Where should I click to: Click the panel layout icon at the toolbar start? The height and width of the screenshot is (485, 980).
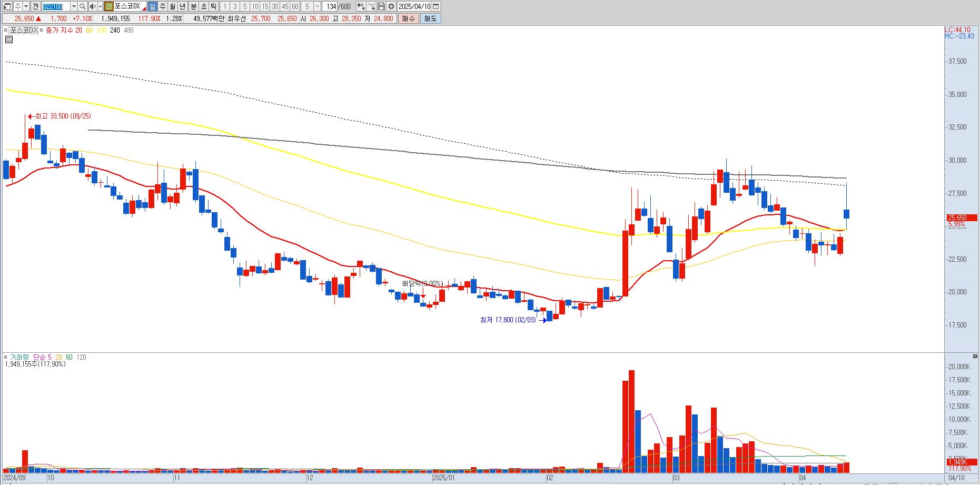coord(7,6)
